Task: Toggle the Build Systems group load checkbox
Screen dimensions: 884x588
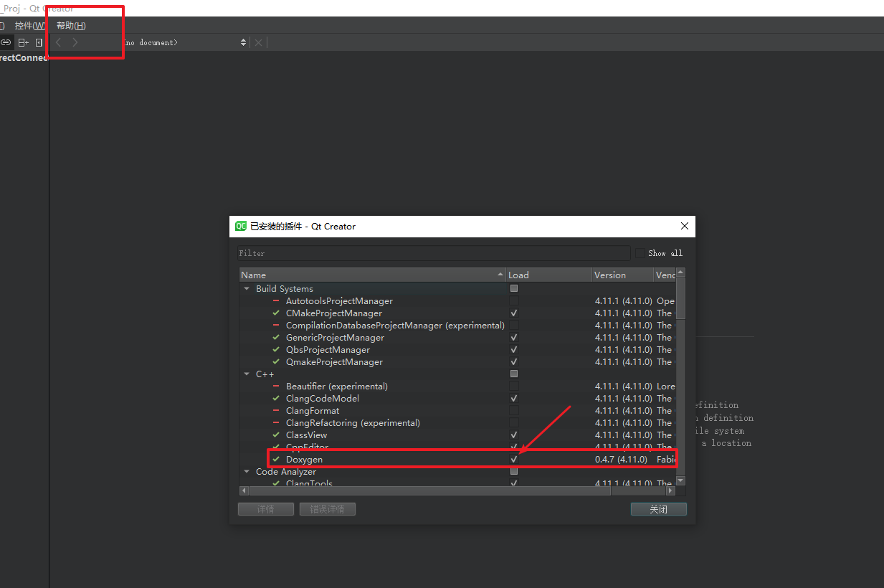Action: (513, 289)
